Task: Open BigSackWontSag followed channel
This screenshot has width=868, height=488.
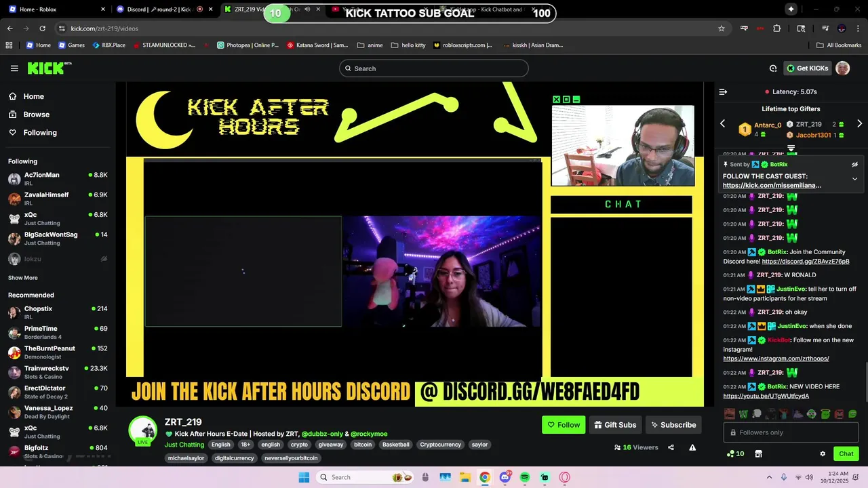Action: pyautogui.click(x=58, y=239)
